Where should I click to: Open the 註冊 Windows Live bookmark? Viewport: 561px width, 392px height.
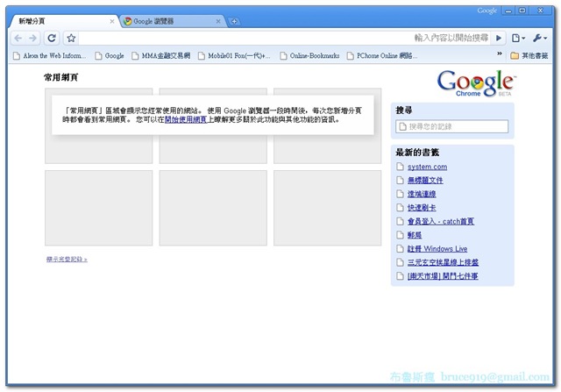point(437,248)
